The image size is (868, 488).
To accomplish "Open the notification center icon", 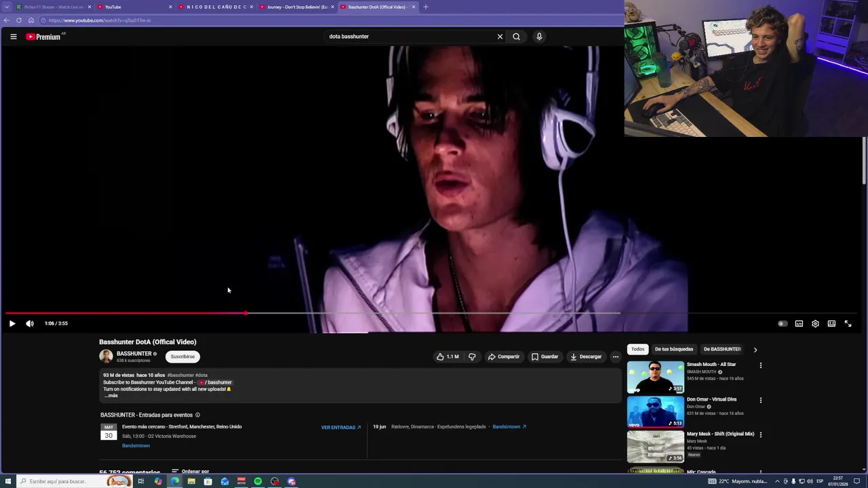I will coord(857,481).
